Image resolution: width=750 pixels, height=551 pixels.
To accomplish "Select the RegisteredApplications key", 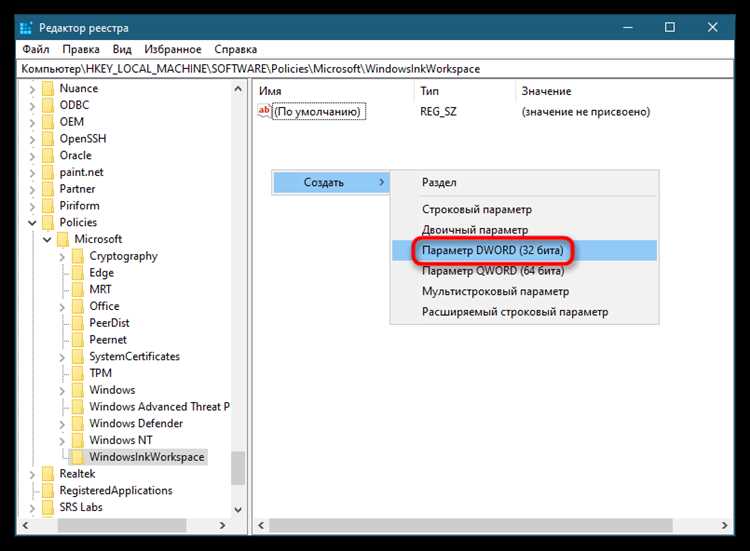I will point(116,490).
